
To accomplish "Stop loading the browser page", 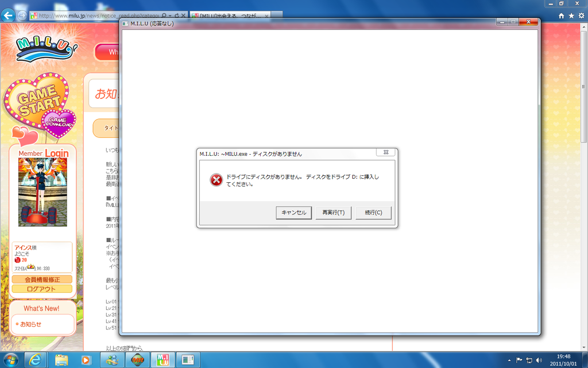I will pos(183,16).
